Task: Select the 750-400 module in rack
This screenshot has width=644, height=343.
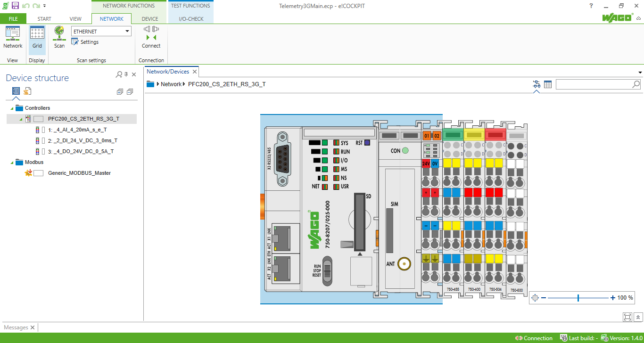Action: click(474, 209)
